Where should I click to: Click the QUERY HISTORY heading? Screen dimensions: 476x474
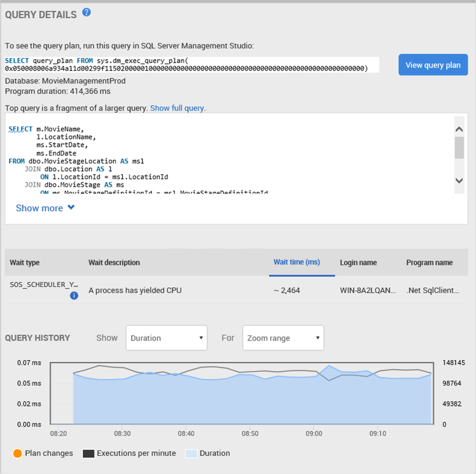(37, 338)
